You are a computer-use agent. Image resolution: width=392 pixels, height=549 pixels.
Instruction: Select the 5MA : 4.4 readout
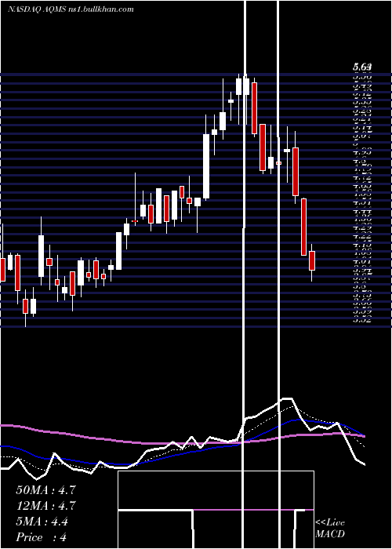42,522
